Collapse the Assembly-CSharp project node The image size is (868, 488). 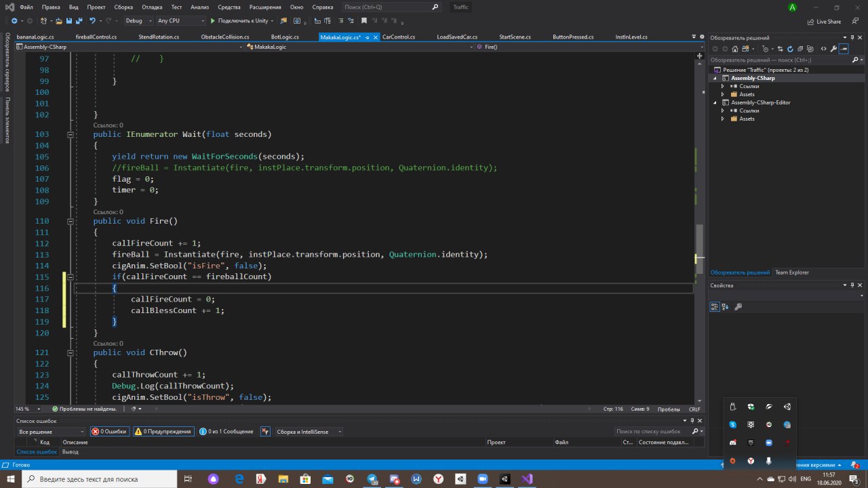click(715, 78)
